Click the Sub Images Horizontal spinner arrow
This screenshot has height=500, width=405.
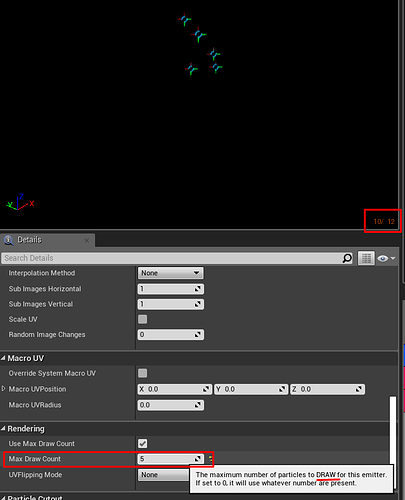point(198,289)
